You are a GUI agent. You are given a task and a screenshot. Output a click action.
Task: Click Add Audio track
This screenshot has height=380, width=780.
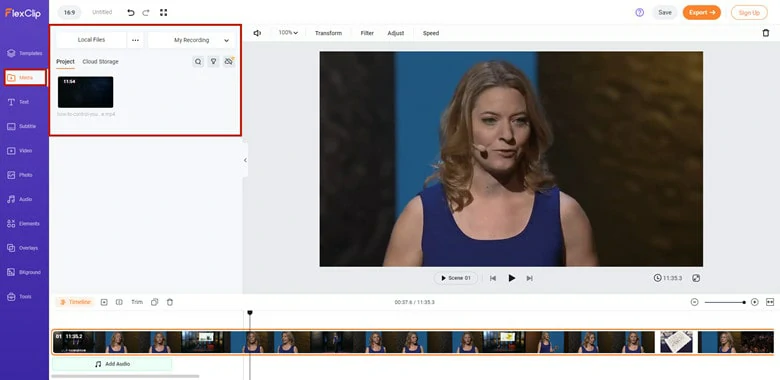(x=112, y=364)
